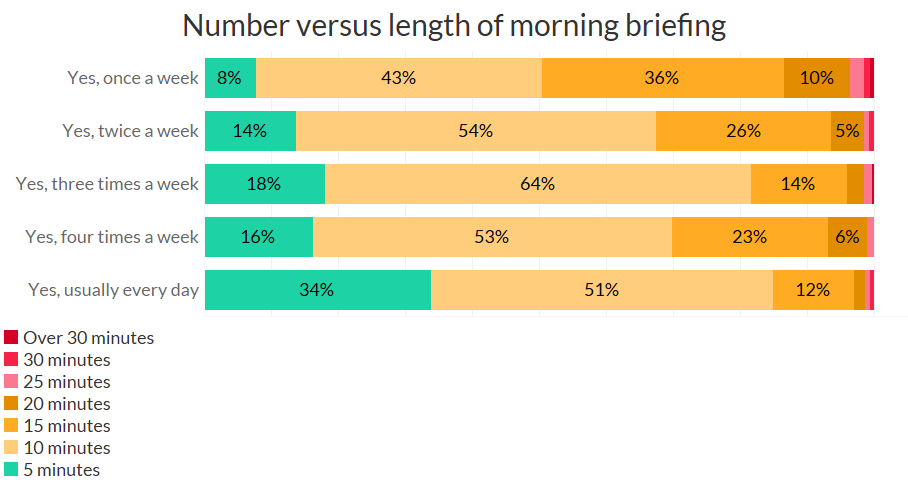Click the 34% green bar segment
Image resolution: width=908 pixels, height=480 pixels.
click(317, 290)
